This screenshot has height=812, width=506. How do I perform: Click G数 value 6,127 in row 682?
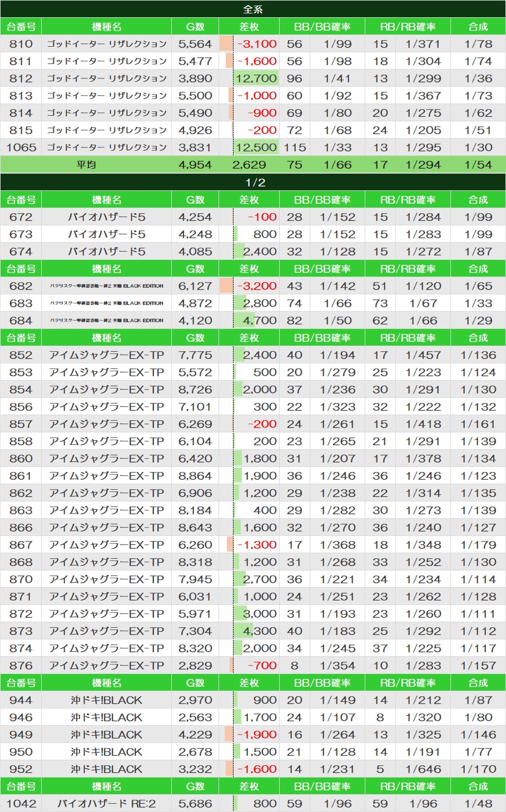[195, 286]
